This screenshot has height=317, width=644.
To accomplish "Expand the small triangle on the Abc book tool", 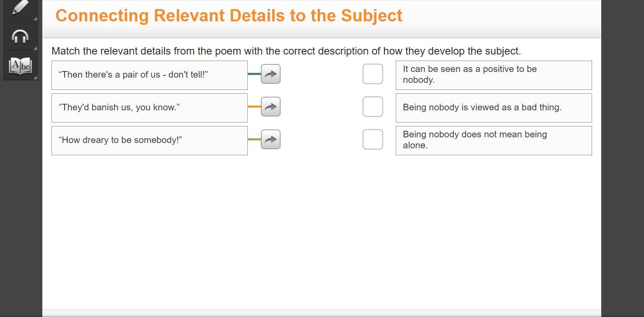I will [35, 77].
